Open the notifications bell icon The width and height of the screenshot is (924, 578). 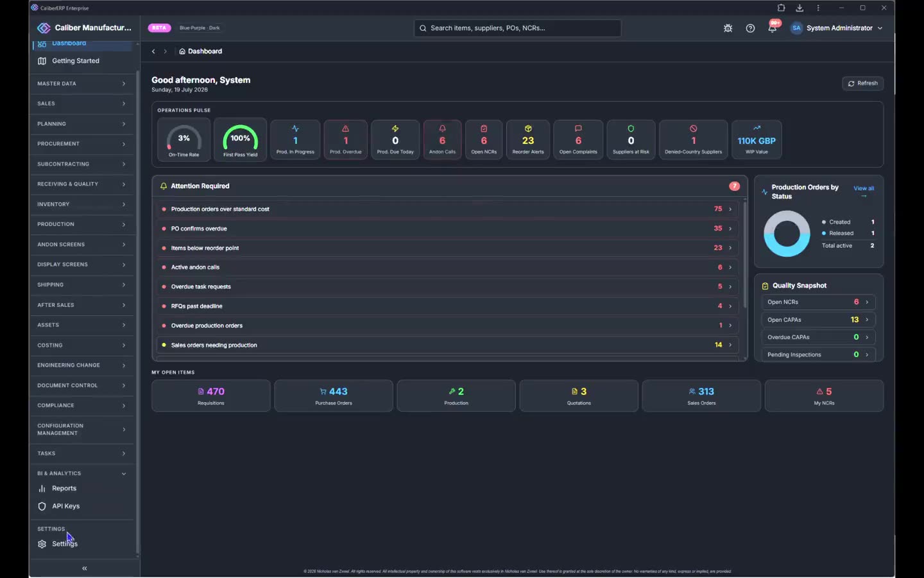(773, 28)
